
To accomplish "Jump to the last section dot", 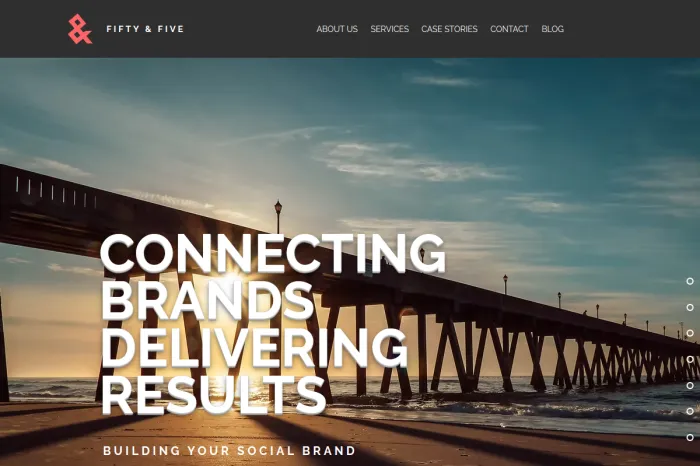I will pyautogui.click(x=690, y=437).
